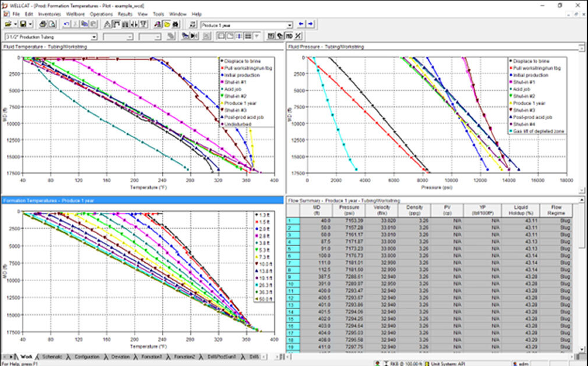Open the Inventories menu
The height and width of the screenshot is (366, 588).
[x=49, y=14]
